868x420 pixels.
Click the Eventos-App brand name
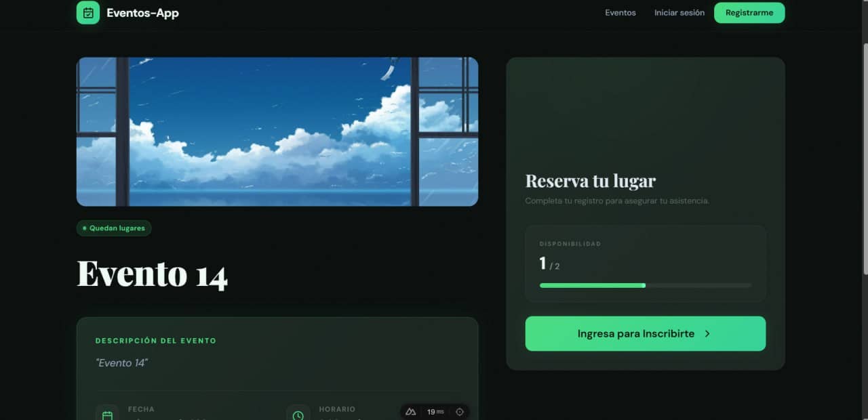click(143, 13)
